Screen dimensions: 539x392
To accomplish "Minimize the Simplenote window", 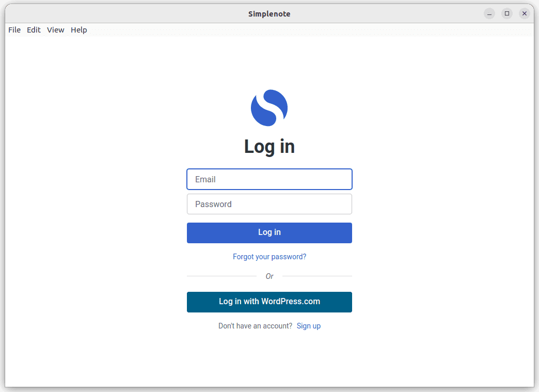I will point(489,13).
